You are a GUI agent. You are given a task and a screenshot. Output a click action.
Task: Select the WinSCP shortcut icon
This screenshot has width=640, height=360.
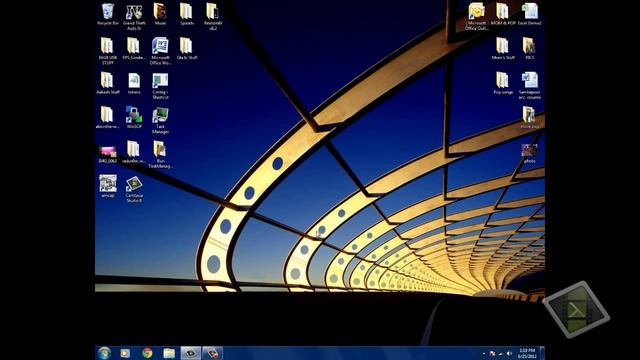(x=134, y=118)
